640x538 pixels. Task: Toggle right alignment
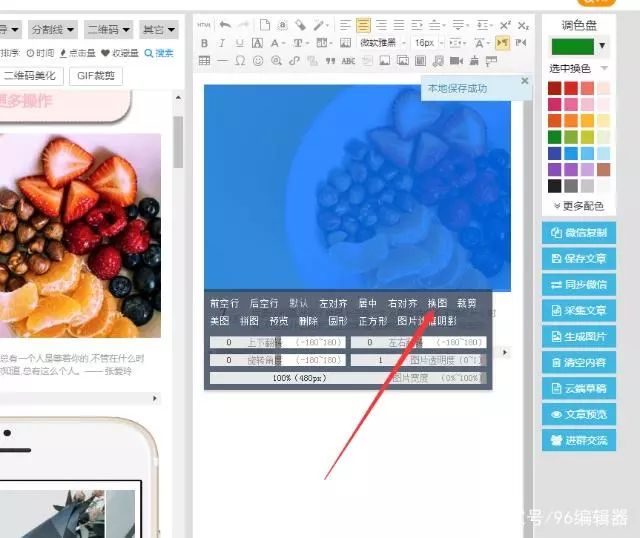coord(382,25)
